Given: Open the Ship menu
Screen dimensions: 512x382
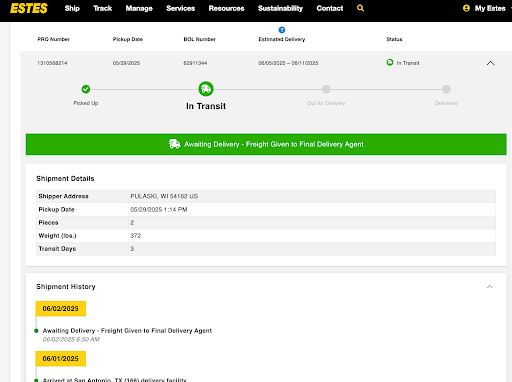Looking at the screenshot, I should click(72, 8).
